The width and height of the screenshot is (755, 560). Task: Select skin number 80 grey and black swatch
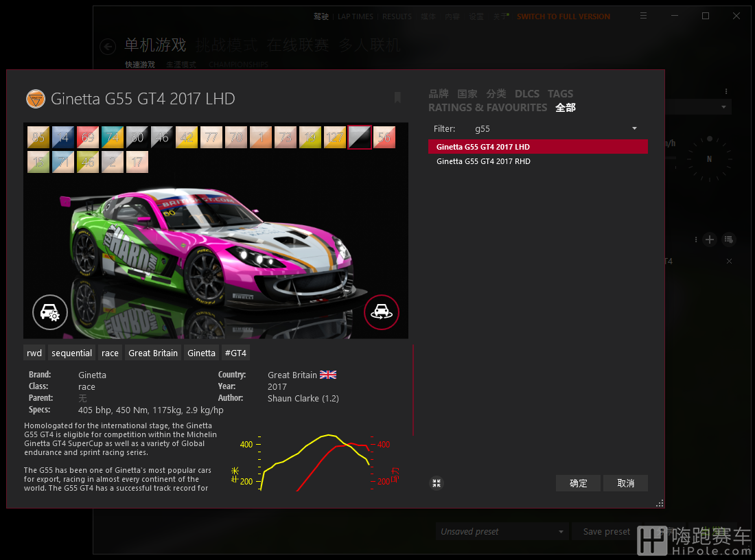(x=137, y=137)
